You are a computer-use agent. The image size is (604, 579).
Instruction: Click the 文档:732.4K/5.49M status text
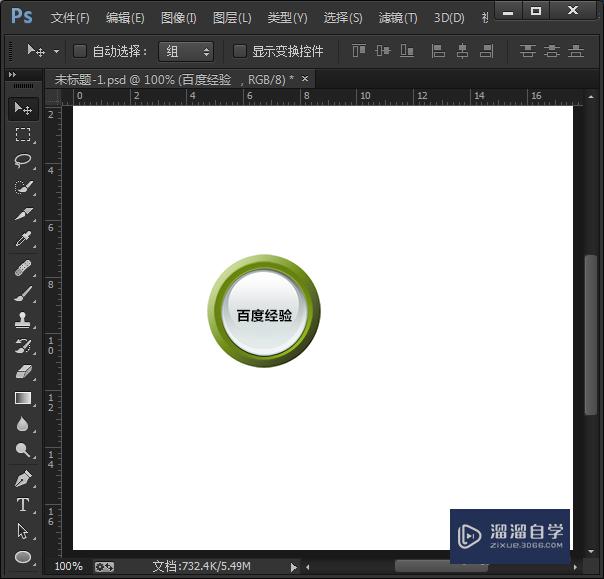coord(201,566)
